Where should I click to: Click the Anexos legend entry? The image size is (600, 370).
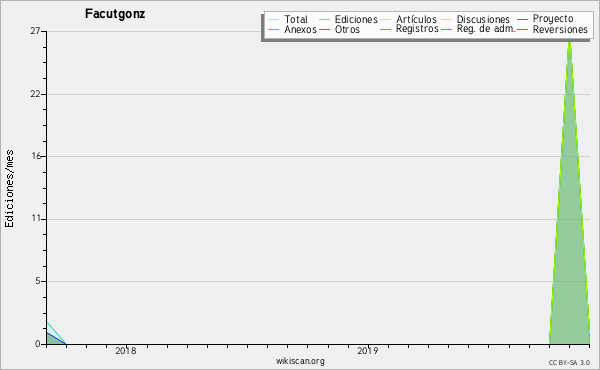pyautogui.click(x=292, y=29)
